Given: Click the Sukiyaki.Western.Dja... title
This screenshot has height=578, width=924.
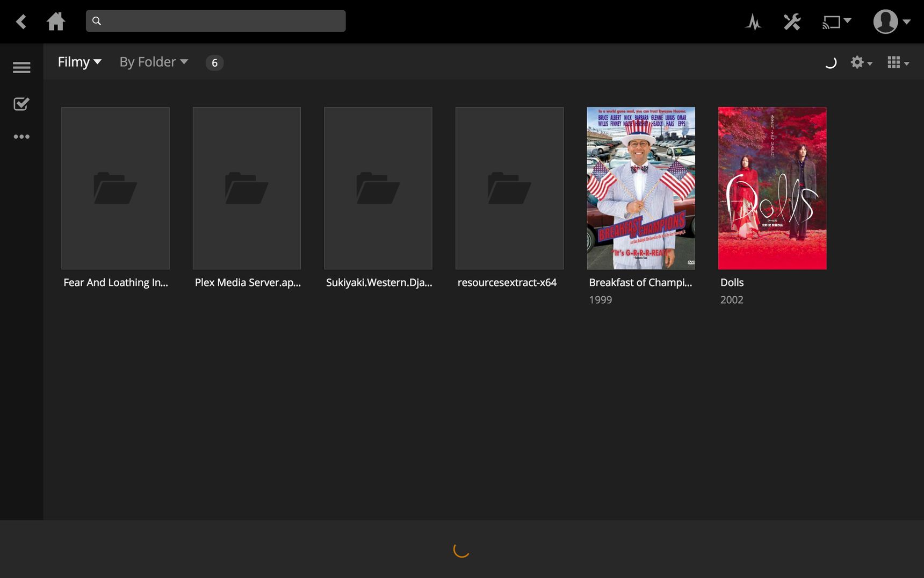Looking at the screenshot, I should 379,282.
